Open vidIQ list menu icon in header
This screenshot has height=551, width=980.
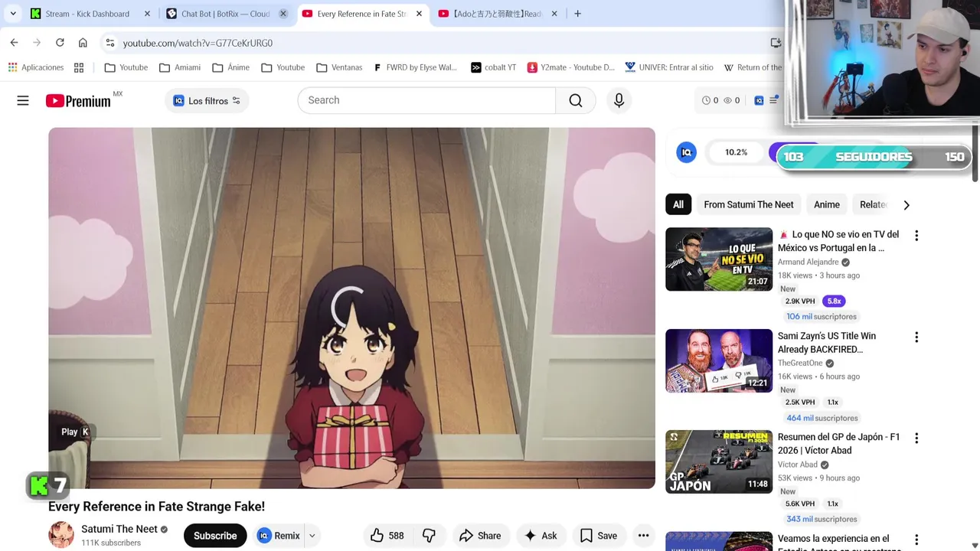pos(773,100)
